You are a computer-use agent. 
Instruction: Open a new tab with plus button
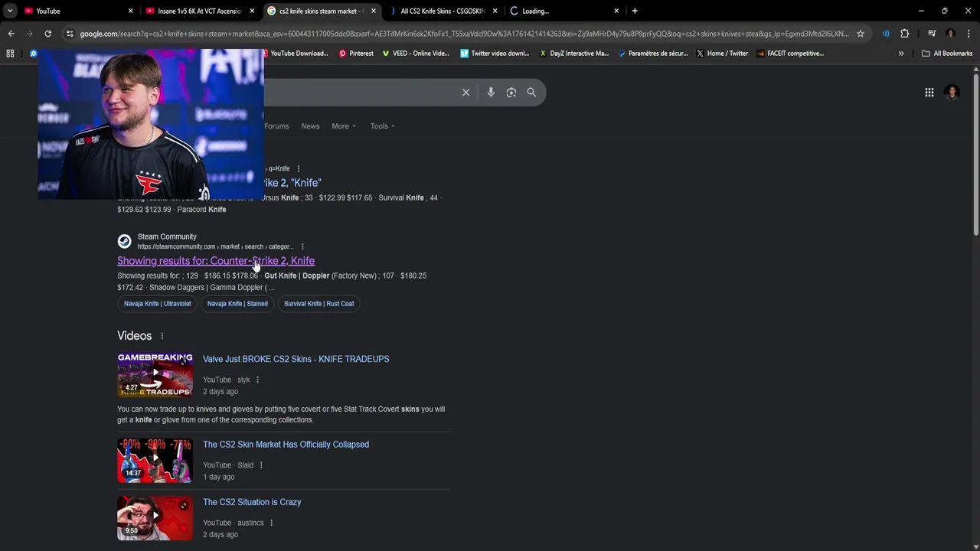click(635, 11)
